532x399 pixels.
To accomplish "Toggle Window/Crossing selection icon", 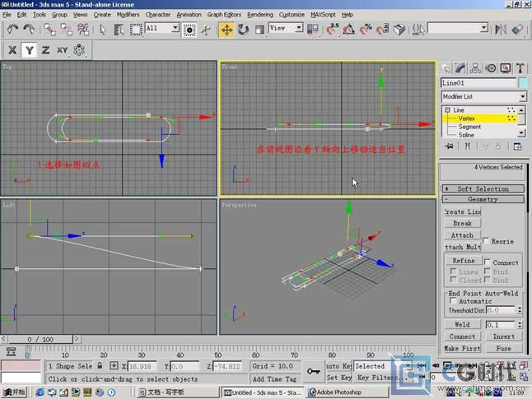I will (x=189, y=30).
